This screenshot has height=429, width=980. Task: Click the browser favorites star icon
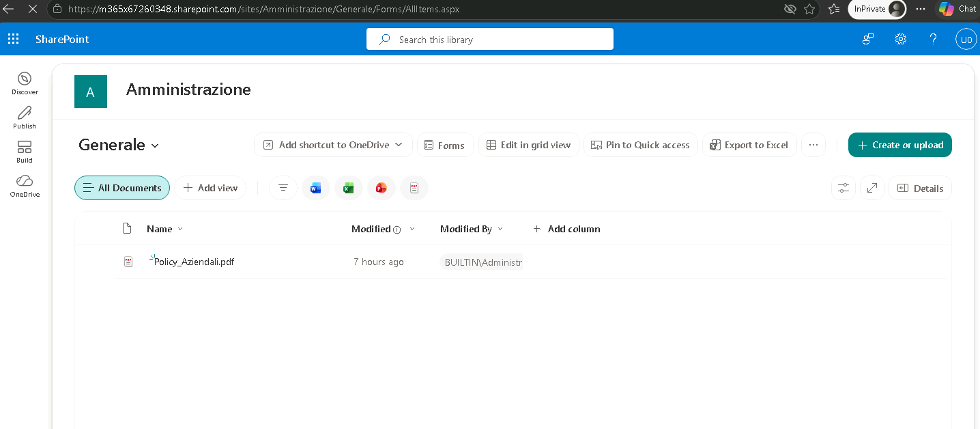click(x=809, y=9)
